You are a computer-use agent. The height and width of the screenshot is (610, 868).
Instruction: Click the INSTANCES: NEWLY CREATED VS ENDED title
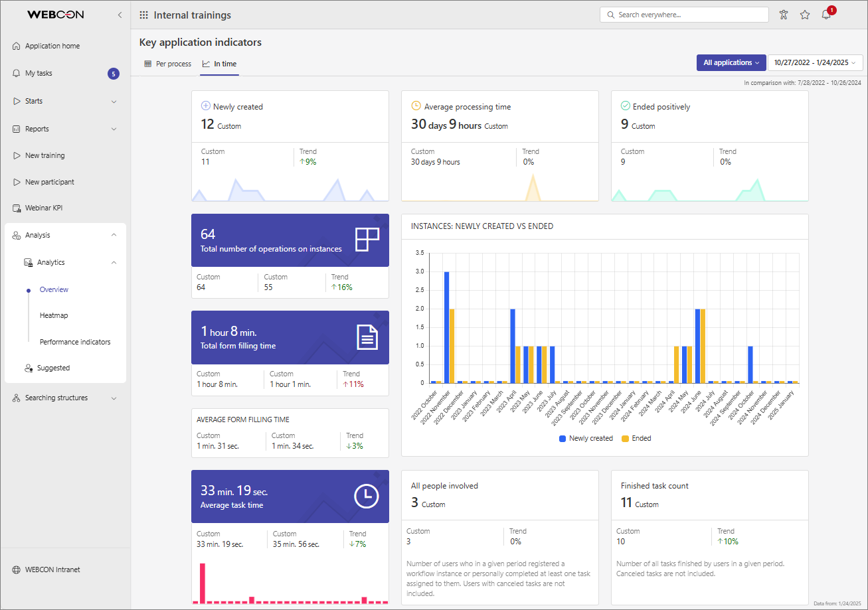click(482, 226)
